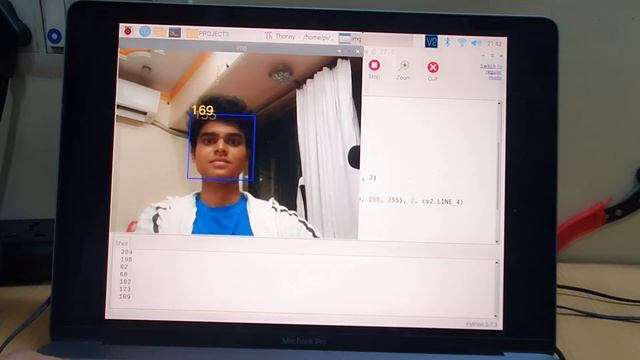
Task: Launch the Terminal from the panel
Action: pos(175,32)
